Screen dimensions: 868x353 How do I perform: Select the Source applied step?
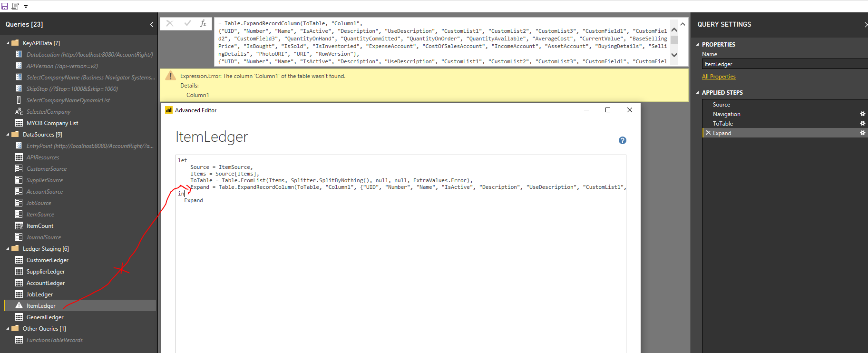click(x=785, y=105)
